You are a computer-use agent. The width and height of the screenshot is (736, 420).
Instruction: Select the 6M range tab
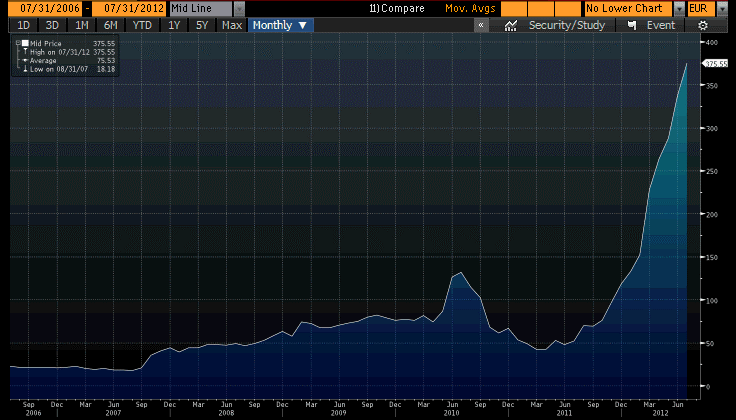point(110,25)
